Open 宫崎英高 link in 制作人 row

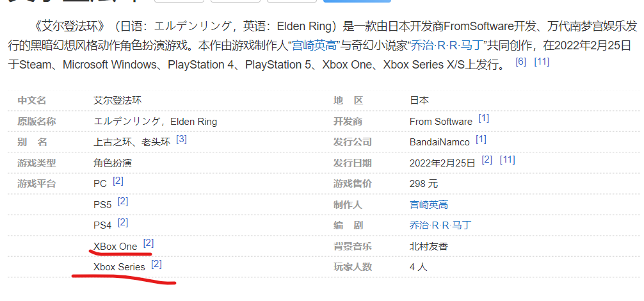(x=428, y=205)
